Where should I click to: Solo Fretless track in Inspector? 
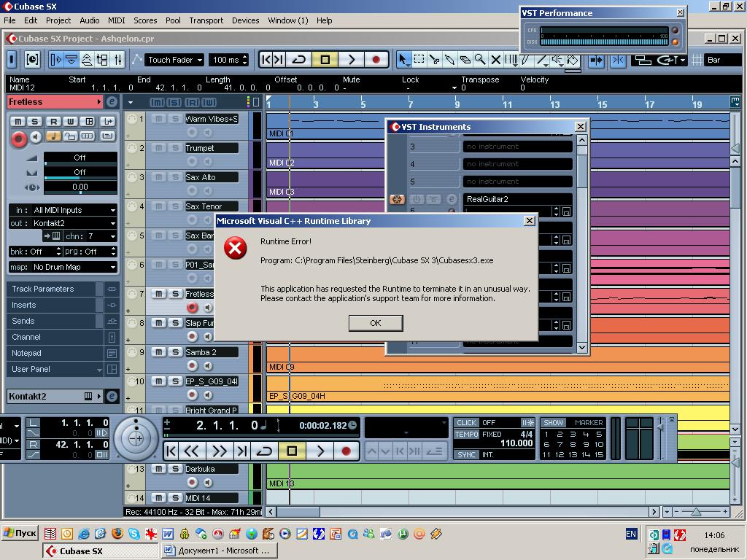coord(34,122)
